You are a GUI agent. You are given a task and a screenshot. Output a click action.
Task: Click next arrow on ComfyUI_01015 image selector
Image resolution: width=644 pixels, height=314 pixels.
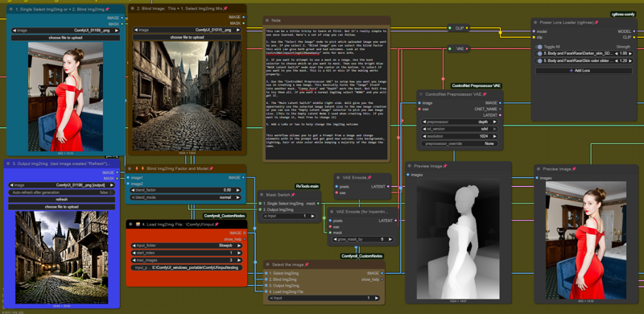[x=237, y=30]
